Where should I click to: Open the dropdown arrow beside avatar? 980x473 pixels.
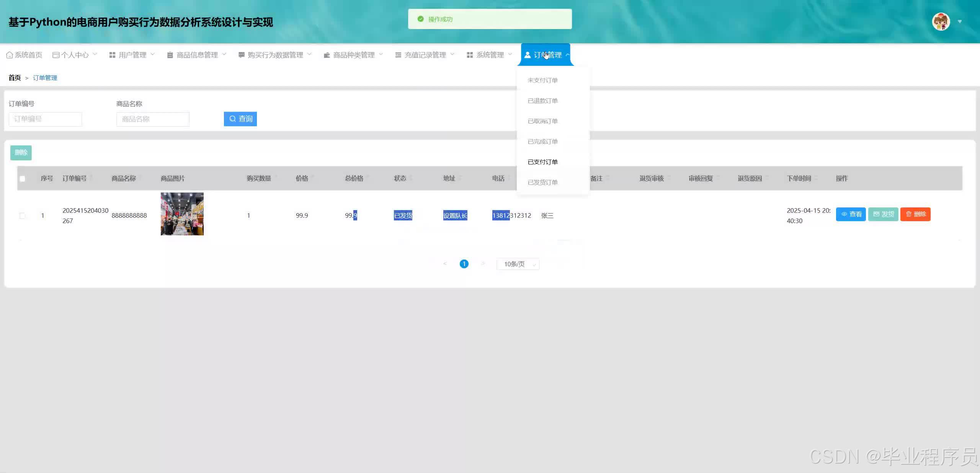point(960,21)
